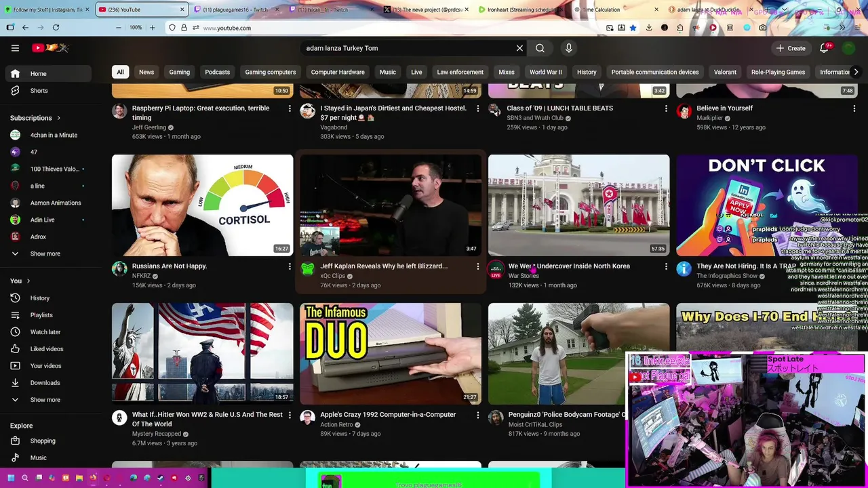Select the Gaming filter chip
The image size is (868, 488).
(180, 72)
